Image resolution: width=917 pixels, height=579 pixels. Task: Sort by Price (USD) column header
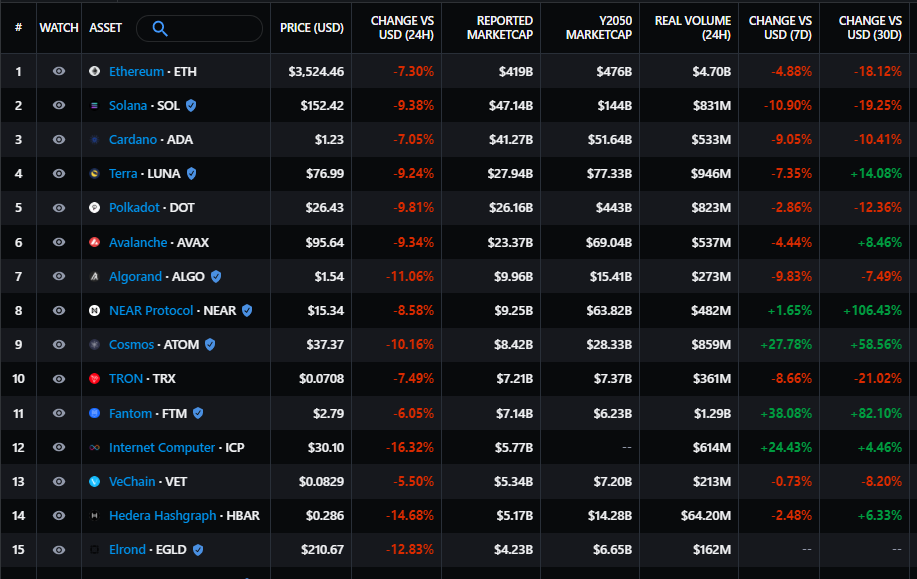click(x=312, y=28)
